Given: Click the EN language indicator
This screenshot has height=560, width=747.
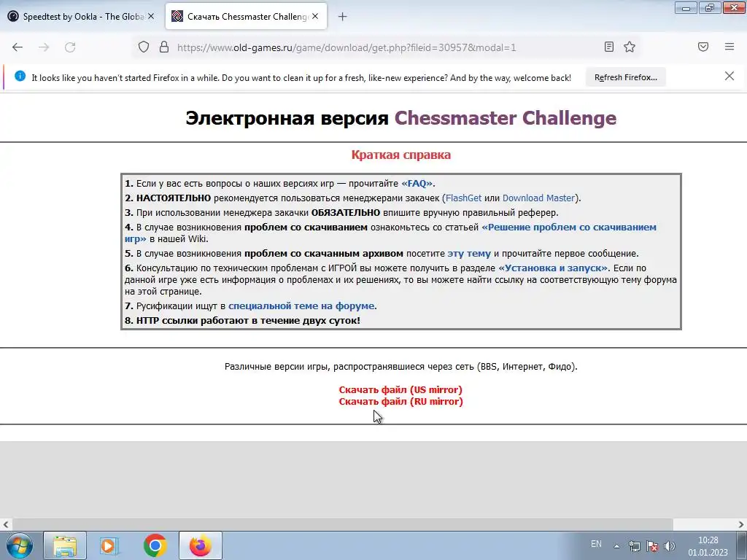Looking at the screenshot, I should (x=596, y=544).
